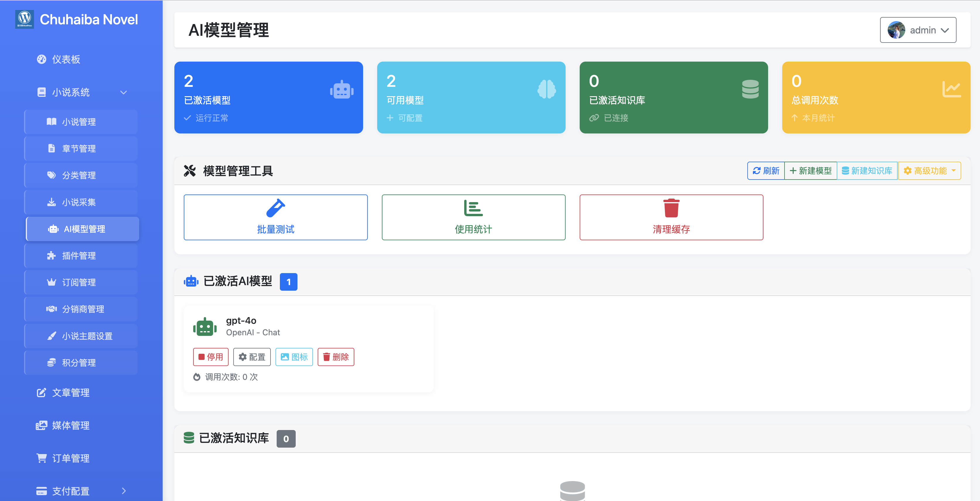Click the database icon on 已激活知识库 card
This screenshot has height=501, width=980.
coord(750,89)
